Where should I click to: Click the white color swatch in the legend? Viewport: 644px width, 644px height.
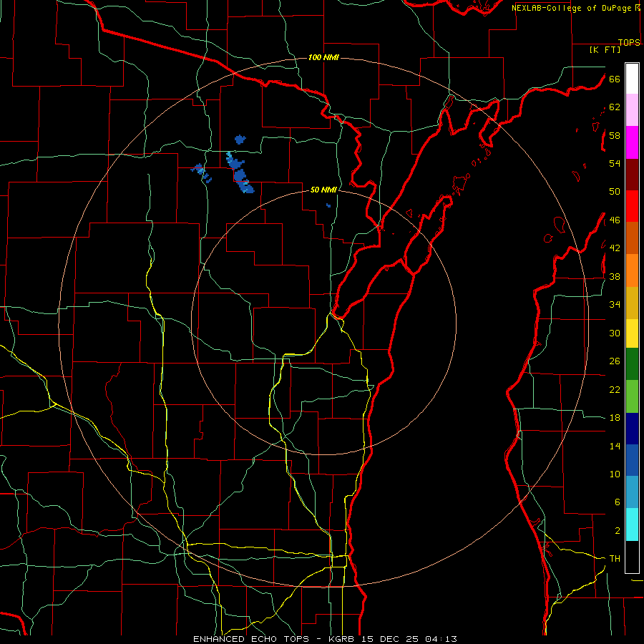[x=632, y=79]
